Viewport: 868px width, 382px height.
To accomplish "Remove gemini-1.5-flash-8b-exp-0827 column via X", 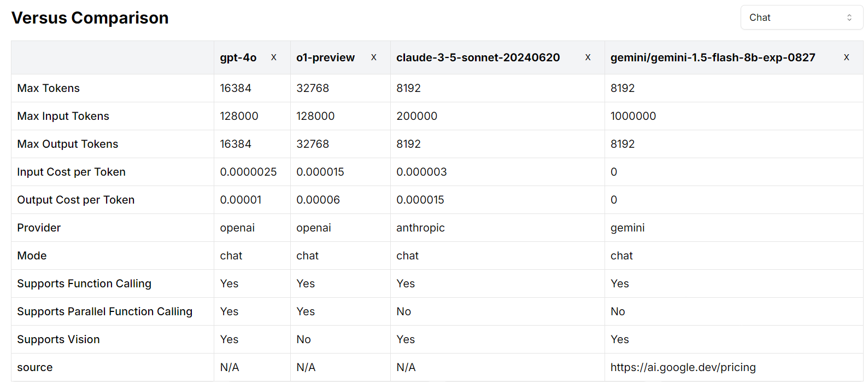I will [x=847, y=57].
